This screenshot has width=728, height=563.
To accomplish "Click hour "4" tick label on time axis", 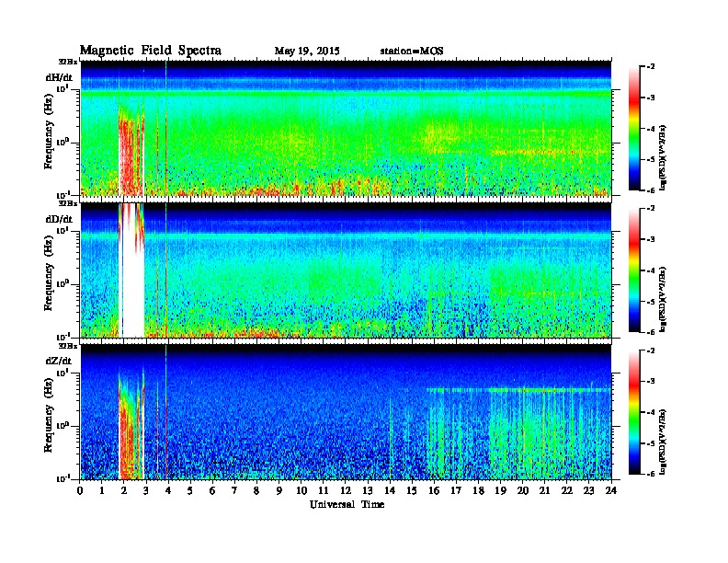I will (x=168, y=490).
